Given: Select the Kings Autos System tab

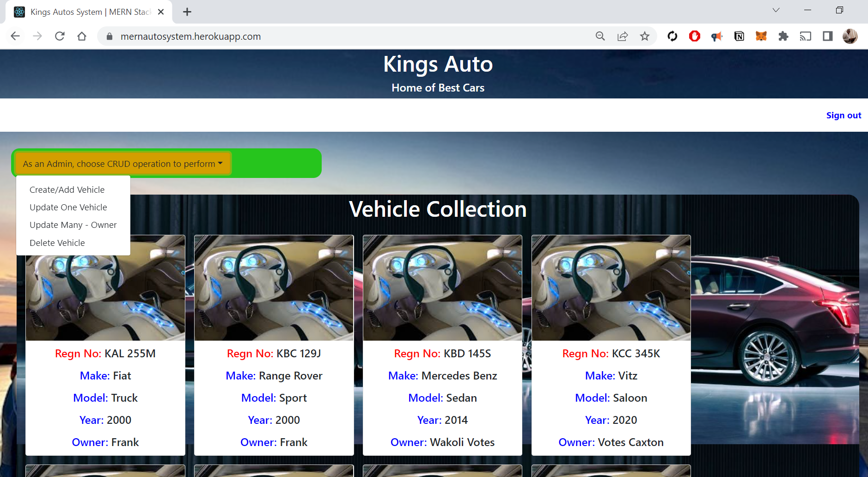Looking at the screenshot, I should coord(89,12).
